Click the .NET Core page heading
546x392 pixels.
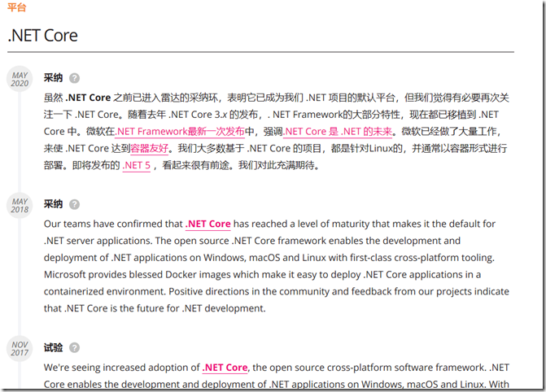coord(42,36)
